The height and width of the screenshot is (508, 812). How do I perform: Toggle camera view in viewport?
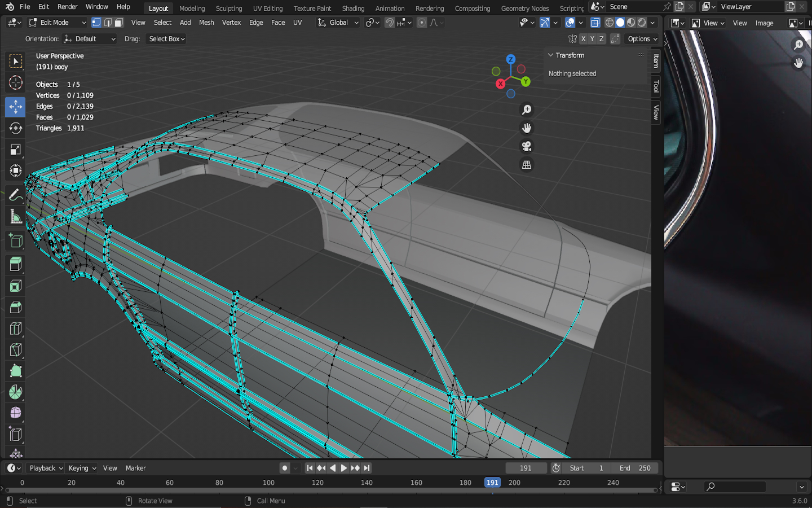[x=526, y=146]
